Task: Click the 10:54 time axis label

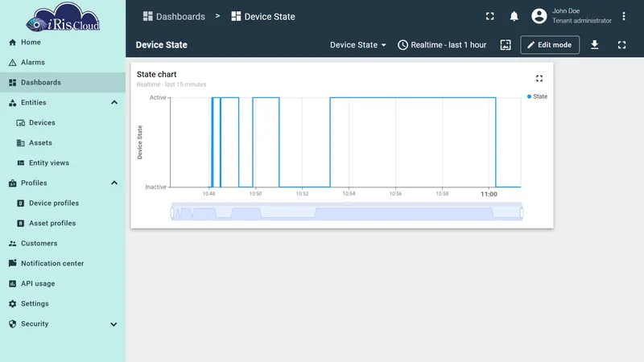Action: tap(349, 194)
